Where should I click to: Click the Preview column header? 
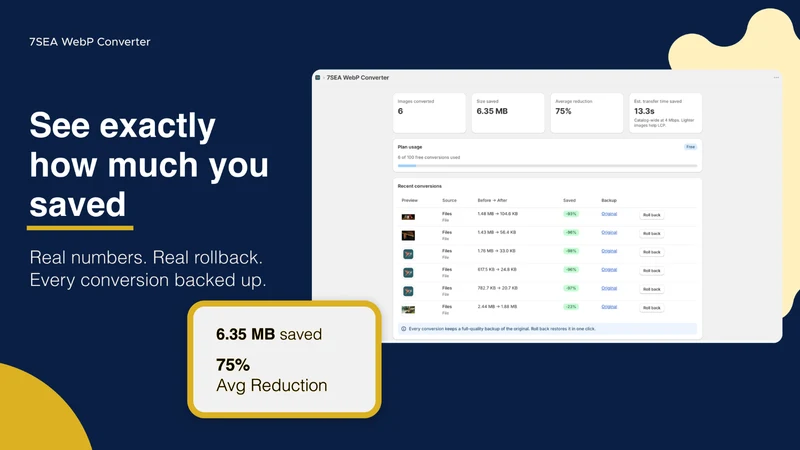(410, 201)
